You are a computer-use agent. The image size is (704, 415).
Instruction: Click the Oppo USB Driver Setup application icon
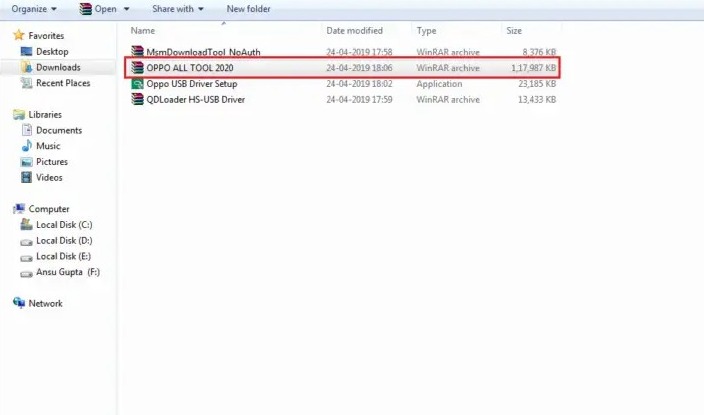(x=138, y=84)
